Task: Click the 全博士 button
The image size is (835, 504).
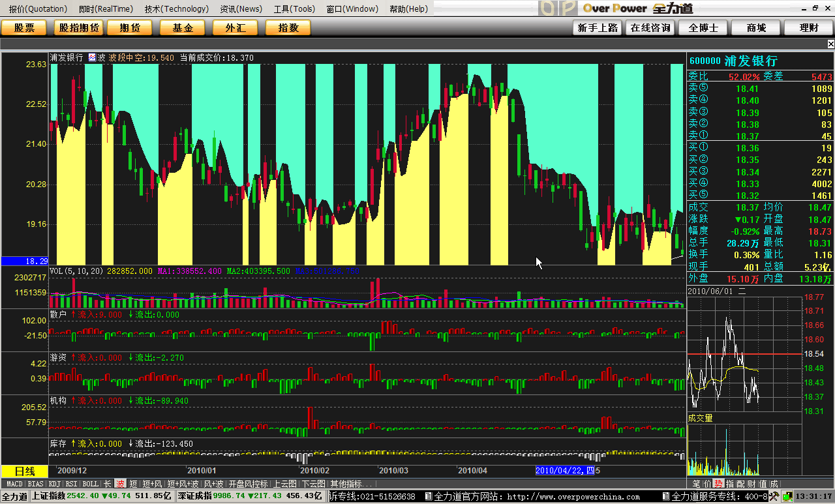Action: click(x=703, y=27)
